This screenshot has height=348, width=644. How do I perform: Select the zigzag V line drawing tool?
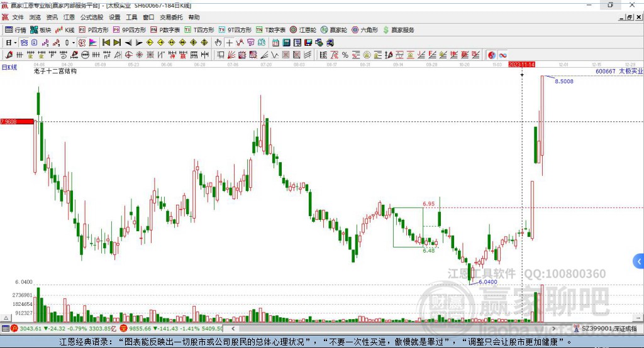(x=274, y=55)
